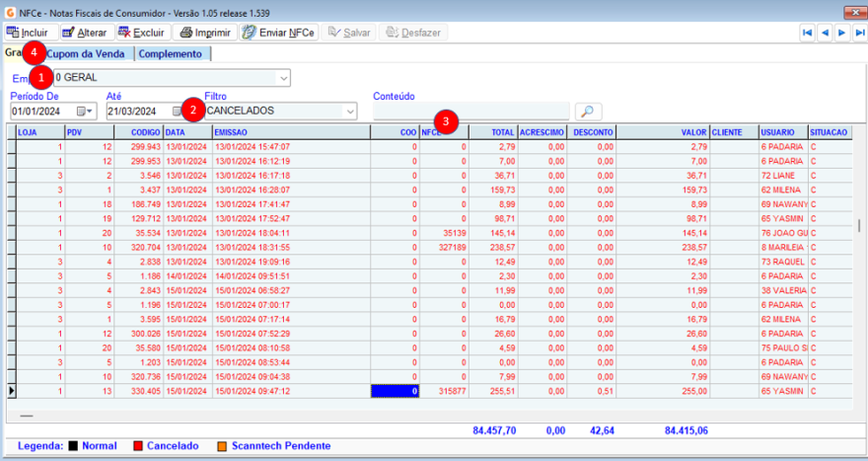Click user 75 PAULO cell
This screenshot has width=868, height=461.
(783, 348)
